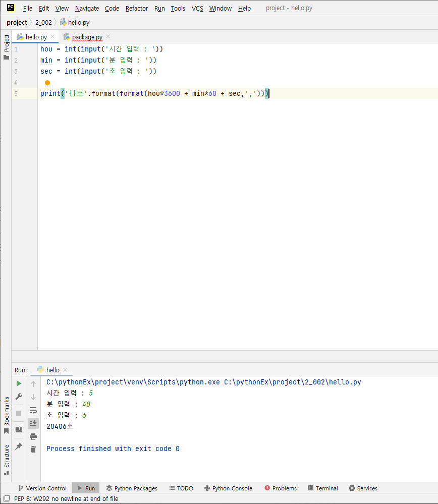
Task: Click line number 5 in gutter
Action: tap(16, 93)
